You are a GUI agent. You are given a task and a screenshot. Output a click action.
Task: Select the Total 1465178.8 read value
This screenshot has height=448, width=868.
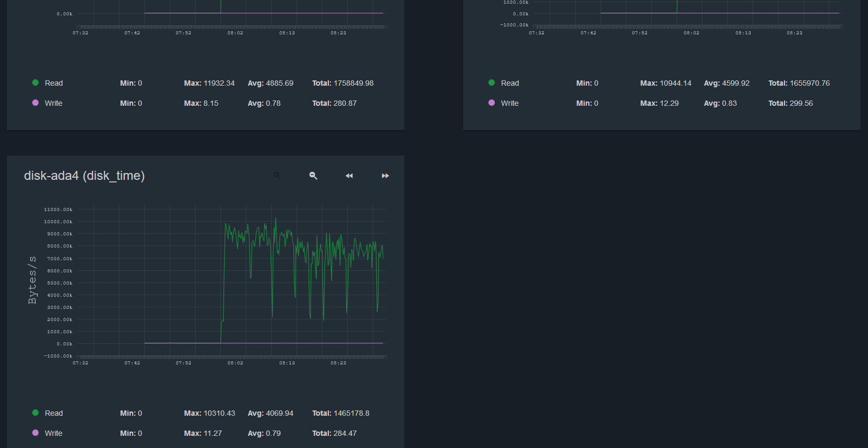(340, 413)
